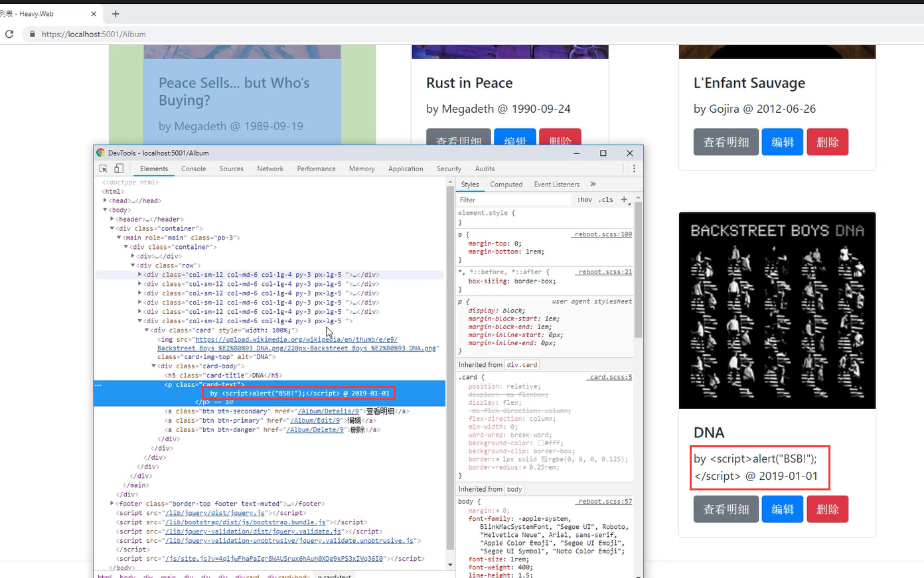Expand the footer element node
This screenshot has height=578, width=924.
click(112, 504)
